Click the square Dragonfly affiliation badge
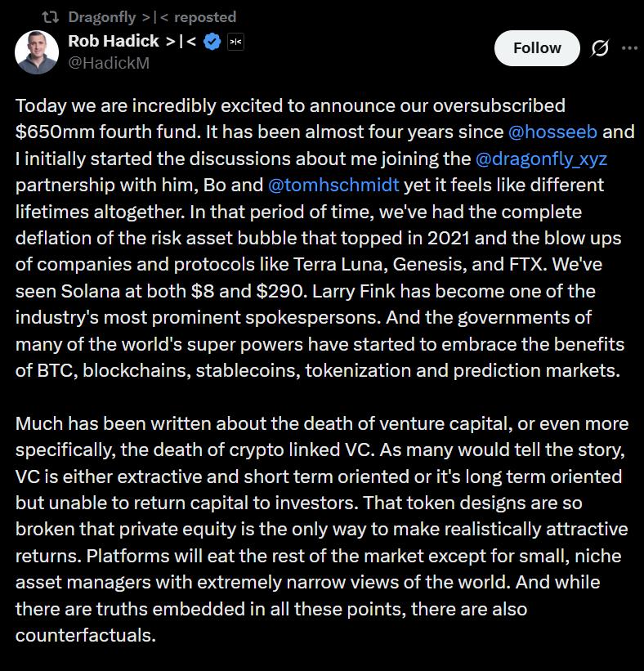Image resolution: width=644 pixels, height=671 pixels. coord(235,42)
